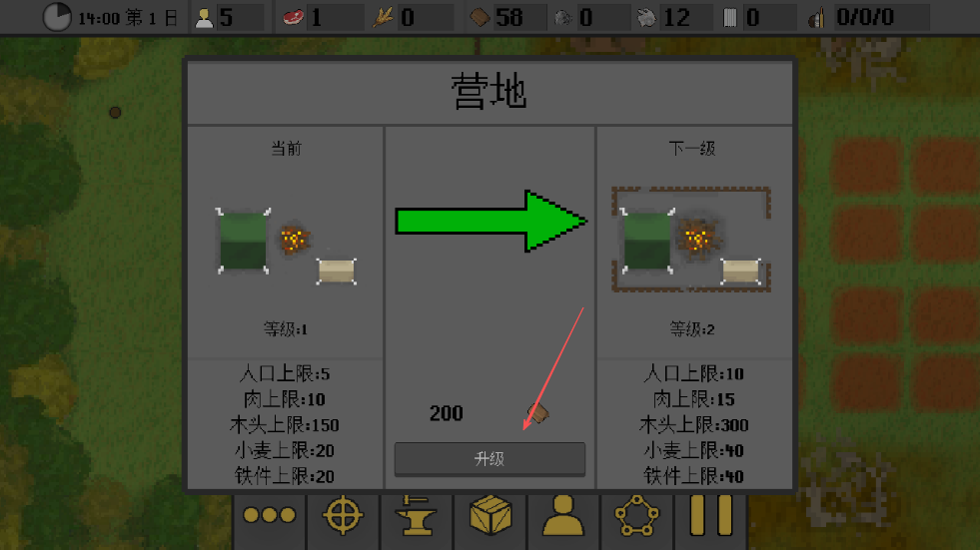The image size is (980, 550).
Task: Click the pentagon network icon
Action: (637, 515)
